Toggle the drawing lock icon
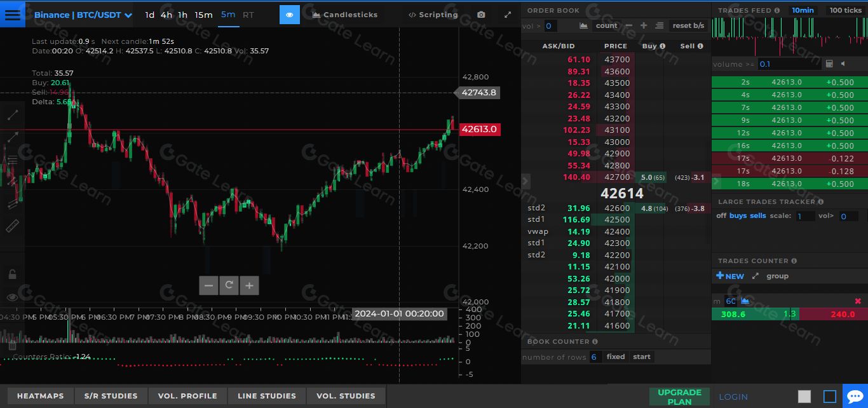 (12, 275)
